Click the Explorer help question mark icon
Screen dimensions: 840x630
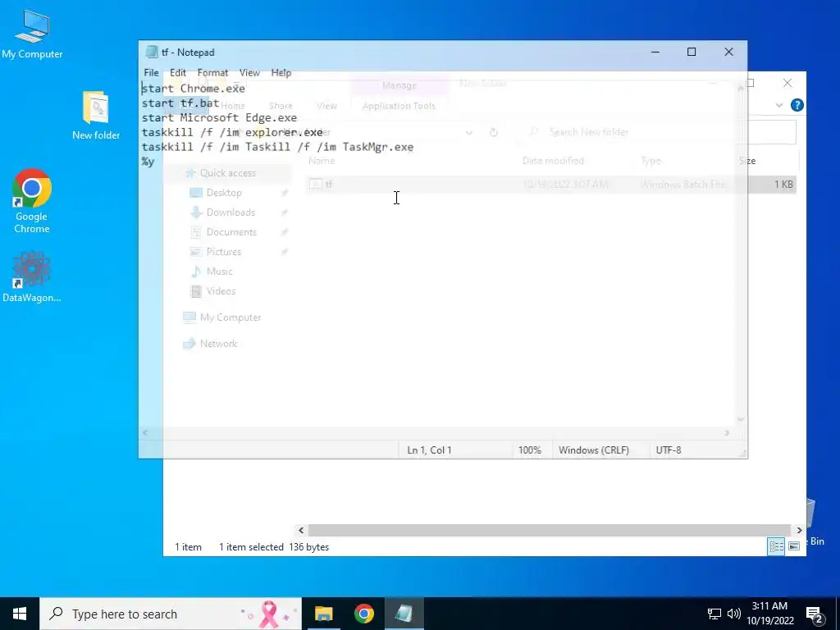tap(797, 105)
